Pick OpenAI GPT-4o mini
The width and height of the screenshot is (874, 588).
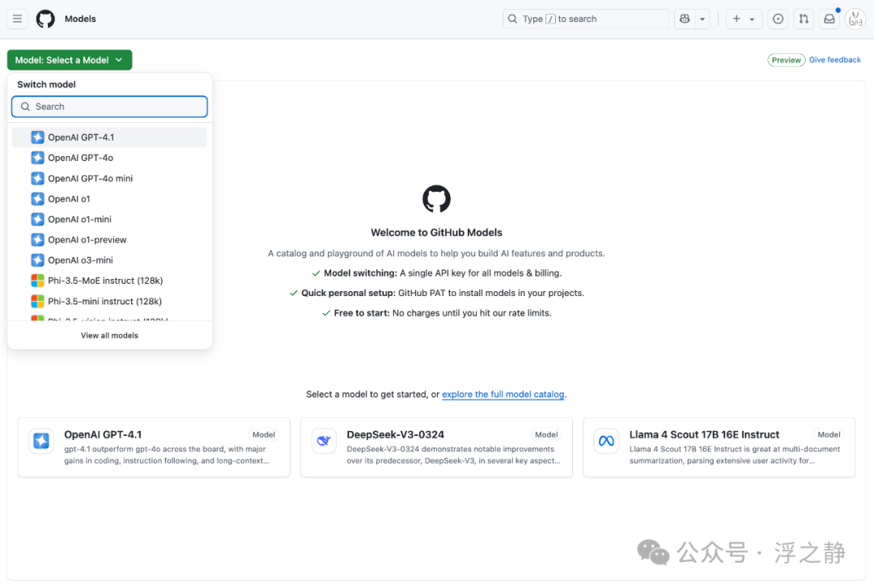109,179
